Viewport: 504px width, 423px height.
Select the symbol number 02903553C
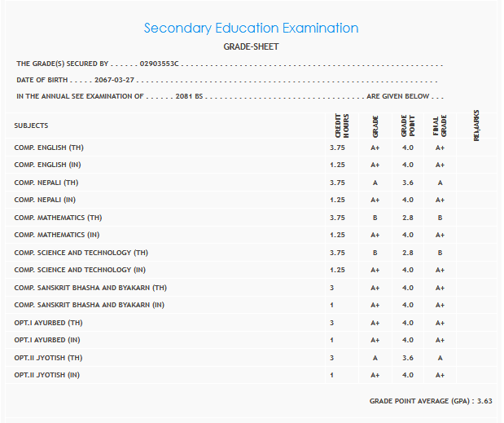(x=160, y=64)
